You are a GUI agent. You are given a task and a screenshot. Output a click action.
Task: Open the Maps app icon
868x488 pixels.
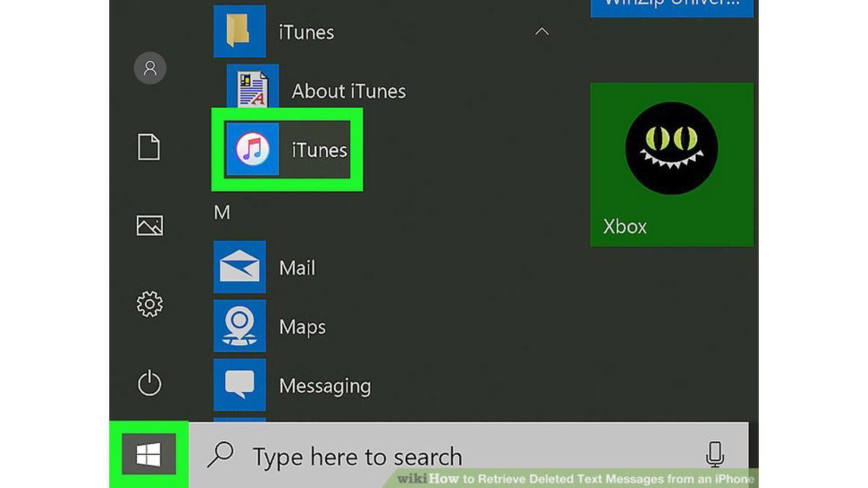coord(239,326)
